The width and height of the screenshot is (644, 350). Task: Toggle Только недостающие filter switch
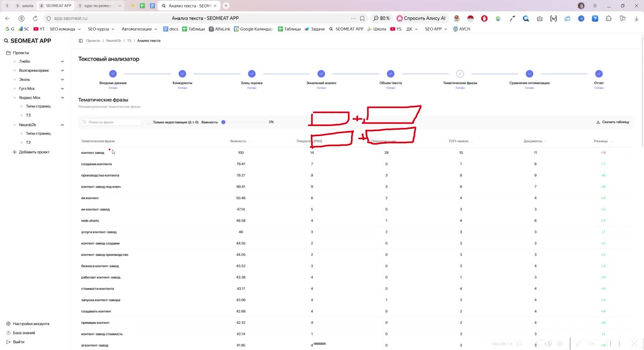click(148, 122)
